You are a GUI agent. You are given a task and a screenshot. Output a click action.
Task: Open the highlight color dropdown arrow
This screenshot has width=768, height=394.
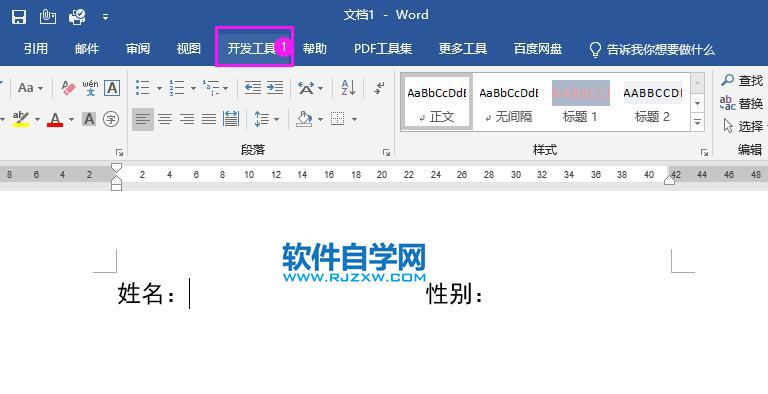coord(37,119)
